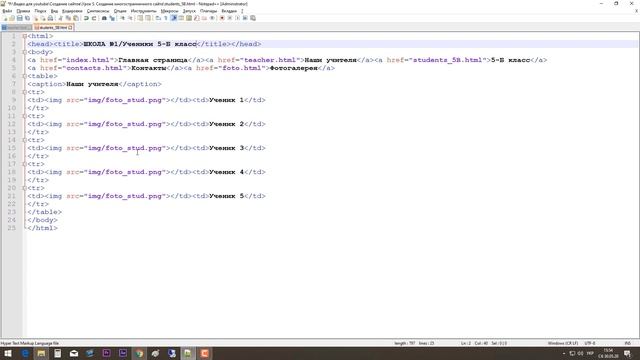Toggle show all characters icon
Image resolution: width=640 pixels, height=360 pixels.
coord(165,18)
